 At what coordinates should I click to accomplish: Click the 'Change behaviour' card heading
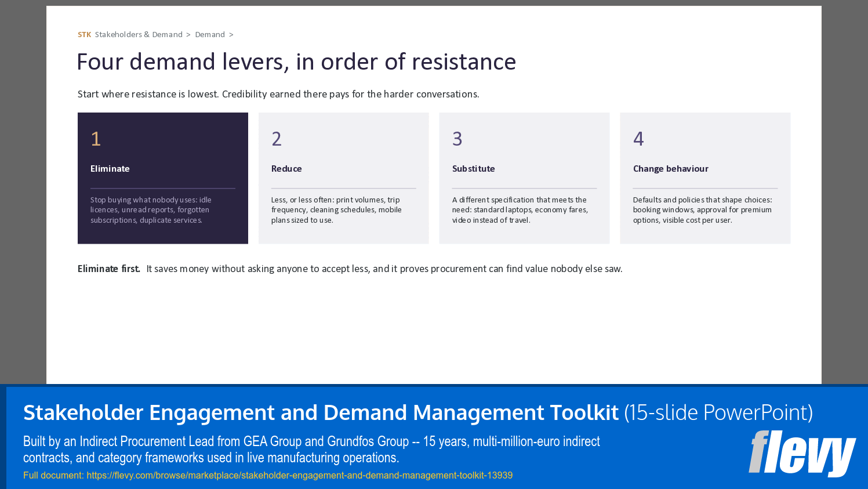point(671,169)
